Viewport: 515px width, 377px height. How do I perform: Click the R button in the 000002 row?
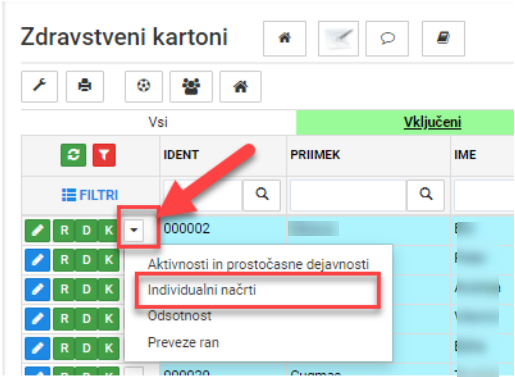[64, 230]
